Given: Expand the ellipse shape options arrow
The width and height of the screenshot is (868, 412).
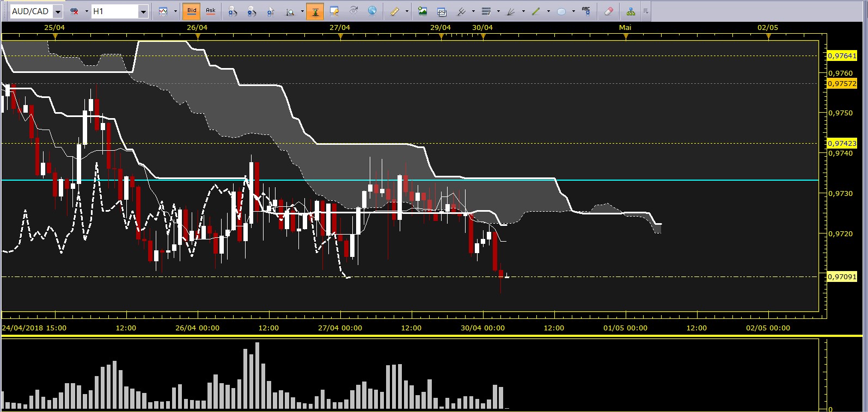Looking at the screenshot, I should tap(573, 11).
